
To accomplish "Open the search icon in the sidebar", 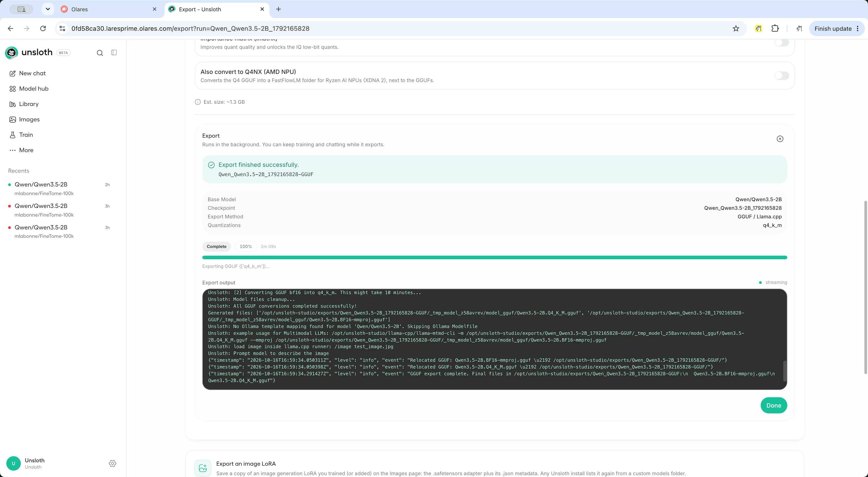I will click(100, 53).
